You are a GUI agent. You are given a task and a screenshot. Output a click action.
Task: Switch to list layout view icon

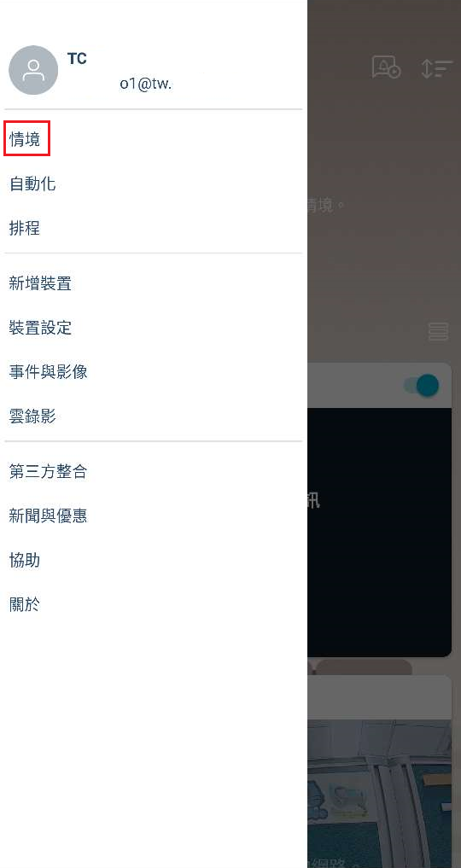click(438, 332)
